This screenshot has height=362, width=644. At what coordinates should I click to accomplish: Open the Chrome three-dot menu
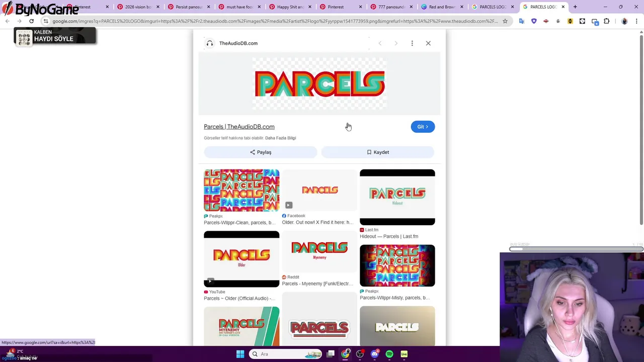pyautogui.click(x=637, y=21)
